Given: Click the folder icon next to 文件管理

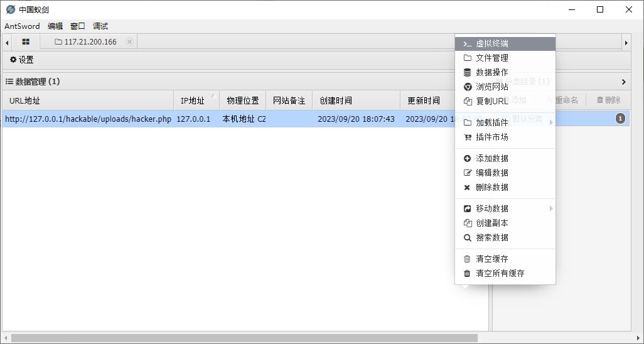Looking at the screenshot, I should click(x=467, y=58).
